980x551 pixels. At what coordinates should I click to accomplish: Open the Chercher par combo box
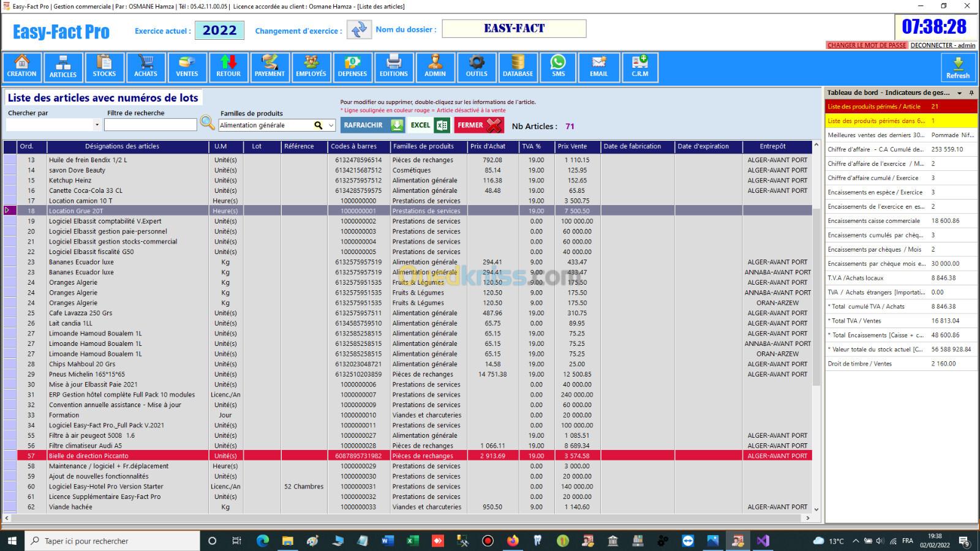pyautogui.click(x=97, y=125)
